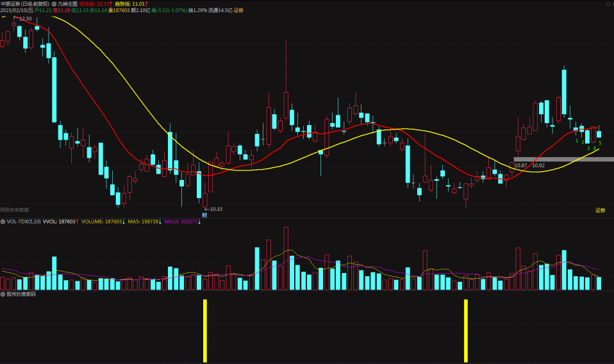
Task: Click the MA10: 302073 readout
Action: coord(182,222)
